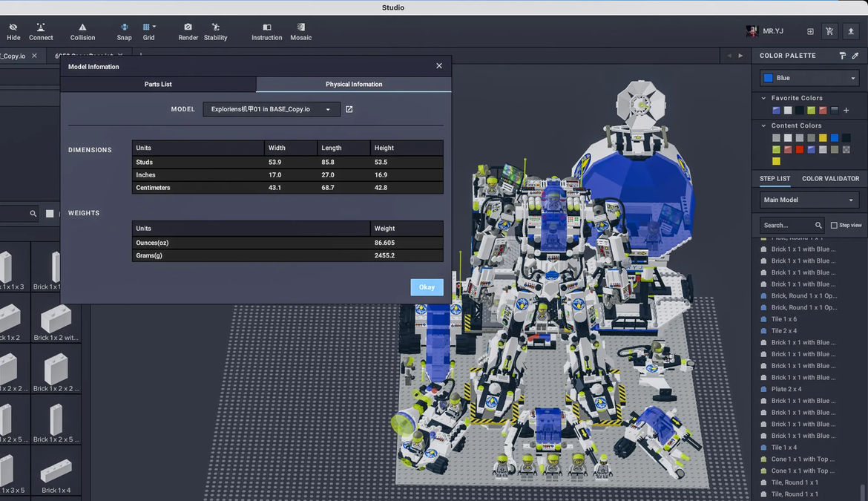Click the Stability check icon

215,31
